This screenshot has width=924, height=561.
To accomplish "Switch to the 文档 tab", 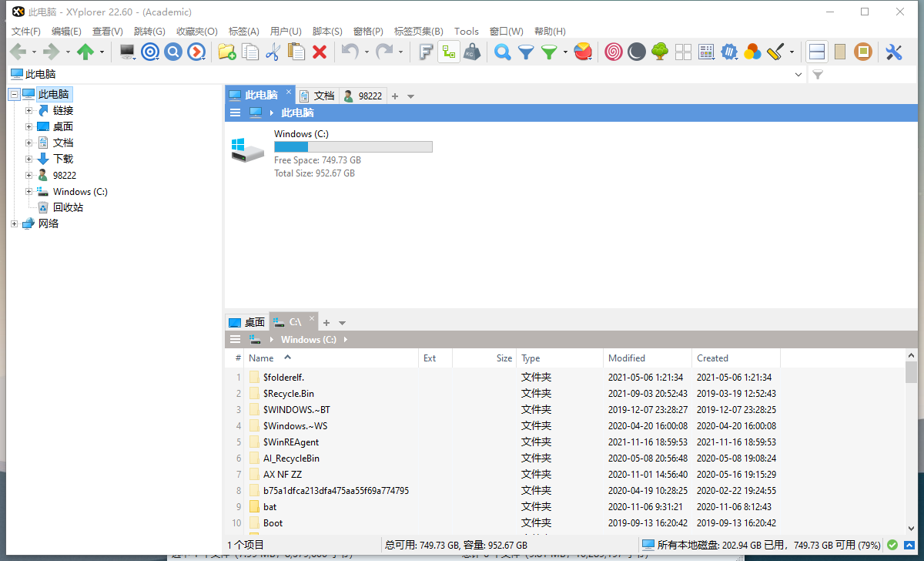I will coord(317,95).
